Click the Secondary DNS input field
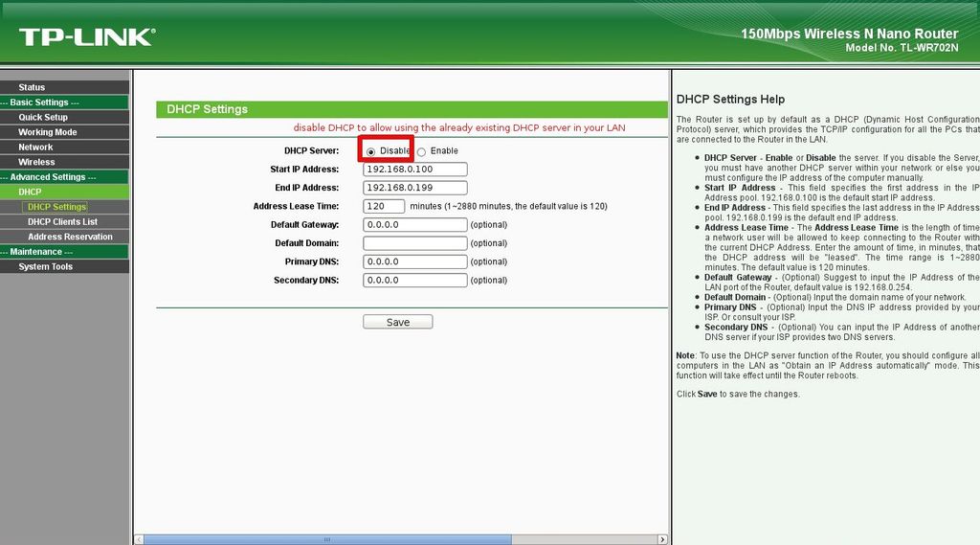Viewport: 980px width, 545px height. (x=415, y=281)
